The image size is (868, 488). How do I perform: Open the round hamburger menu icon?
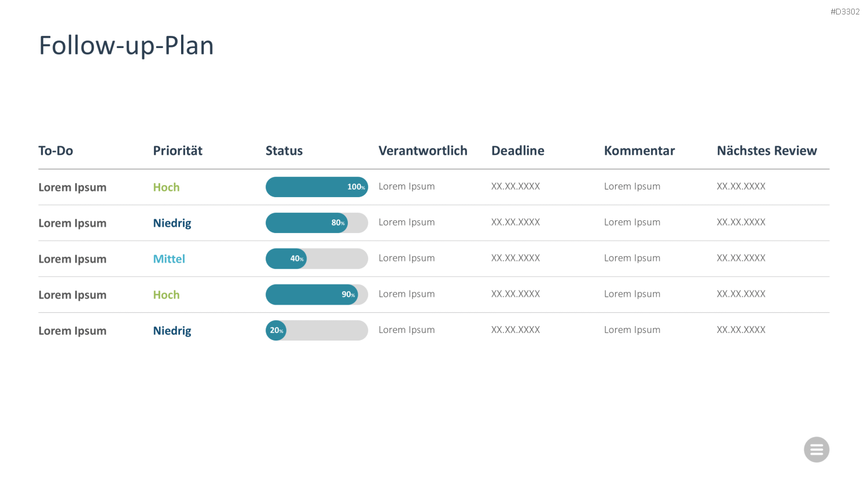(816, 449)
